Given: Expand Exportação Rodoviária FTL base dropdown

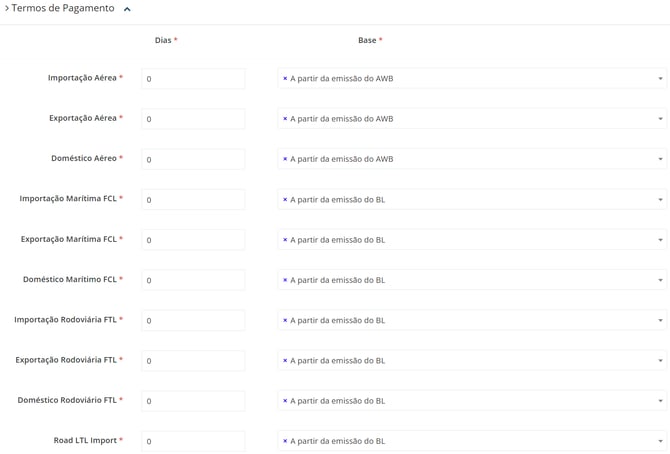Looking at the screenshot, I should [660, 361].
